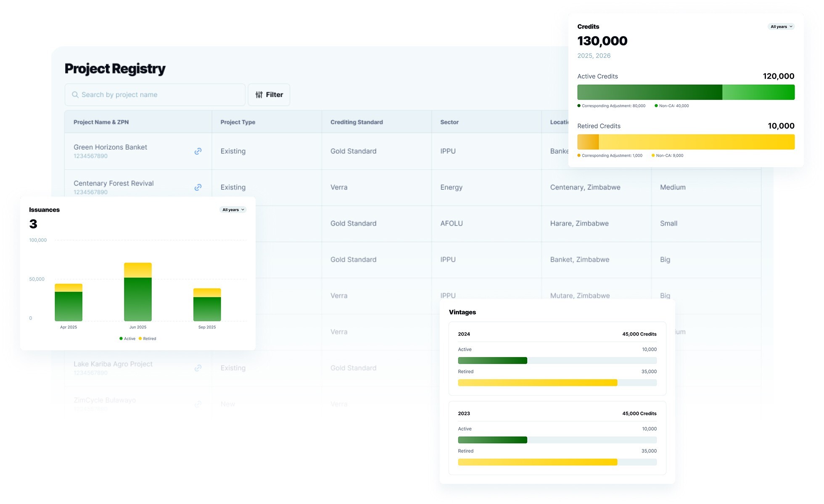Screen dimensions: 824x504
Task: Click the 2023 vintage year heading
Action: tap(464, 414)
